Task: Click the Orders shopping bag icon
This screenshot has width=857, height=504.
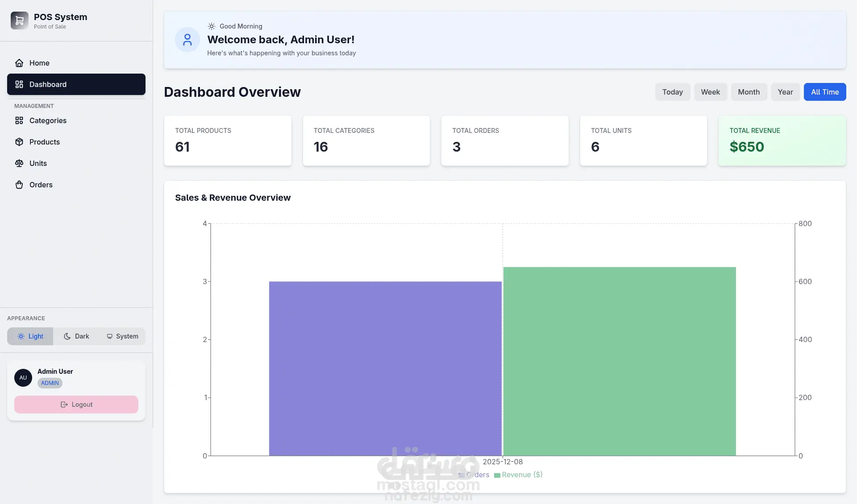Action: click(x=19, y=185)
